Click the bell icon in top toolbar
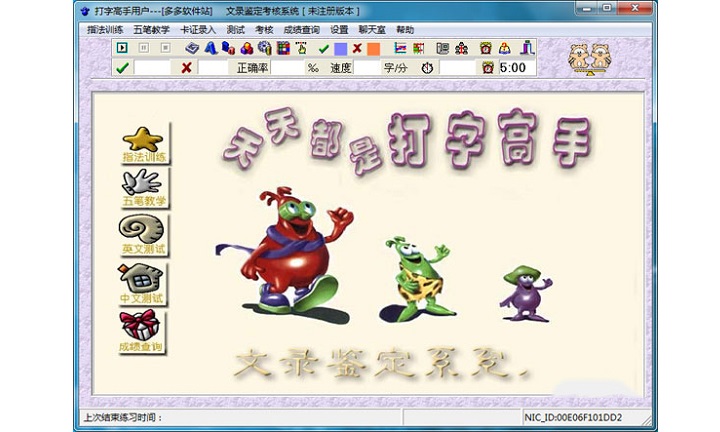Screen dimensions: 720x432 [505, 47]
